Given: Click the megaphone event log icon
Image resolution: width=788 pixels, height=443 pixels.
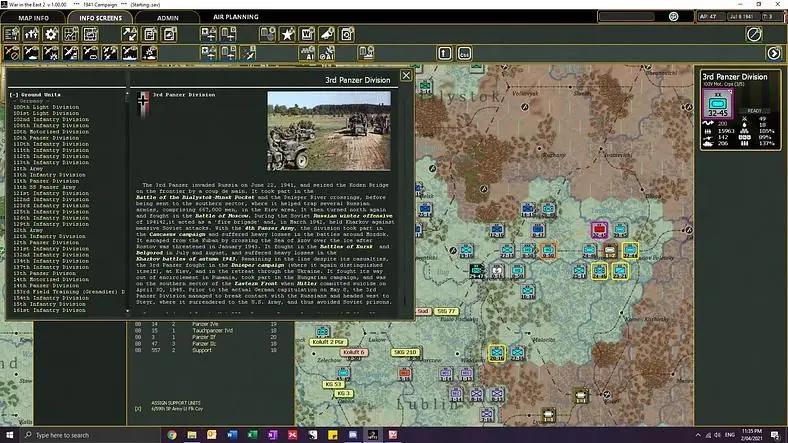Looking at the screenshot, I should coord(327,34).
